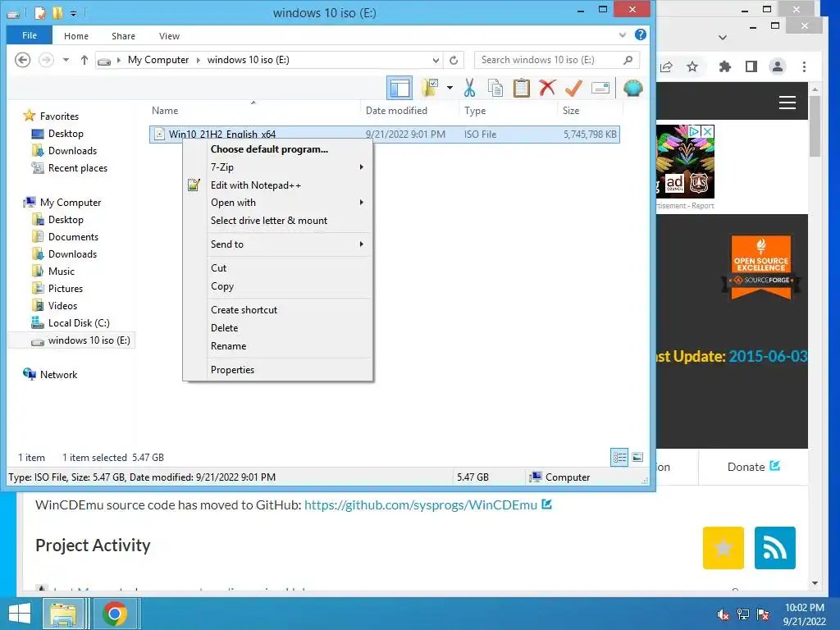Open the browser hamburger menu icon
The height and width of the screenshot is (630, 840).
[x=787, y=103]
